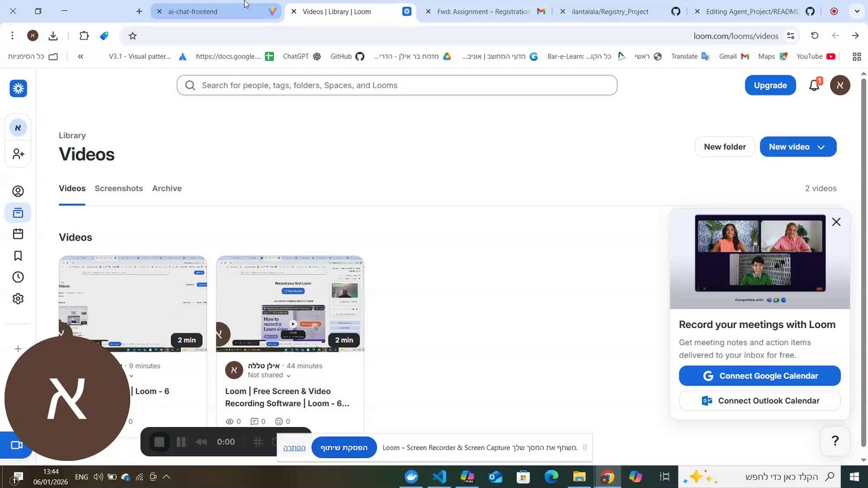Click the Upgrade button
This screenshot has width=868, height=488.
pos(770,85)
